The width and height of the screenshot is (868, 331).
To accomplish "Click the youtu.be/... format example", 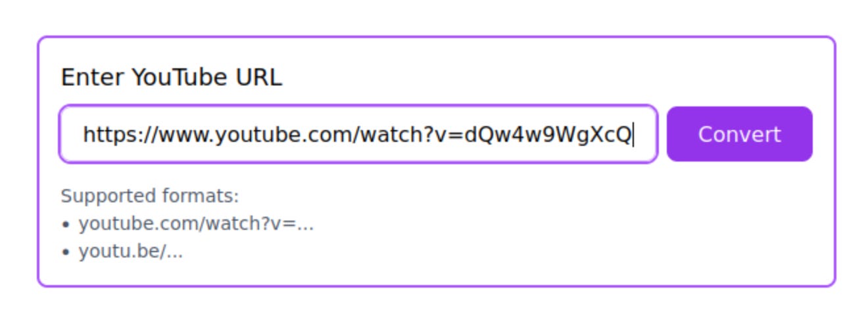I will click(x=131, y=252).
